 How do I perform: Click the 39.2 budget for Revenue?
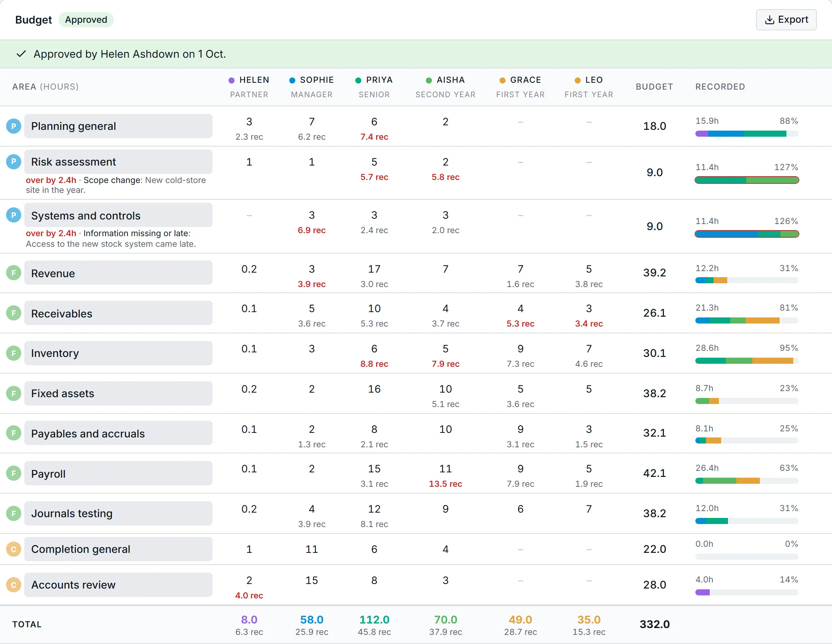tap(654, 273)
